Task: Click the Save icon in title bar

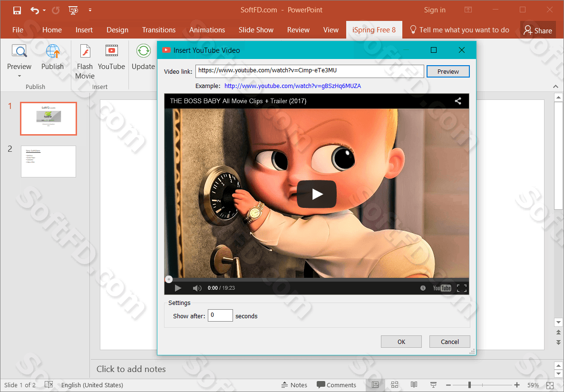Action: (x=17, y=10)
